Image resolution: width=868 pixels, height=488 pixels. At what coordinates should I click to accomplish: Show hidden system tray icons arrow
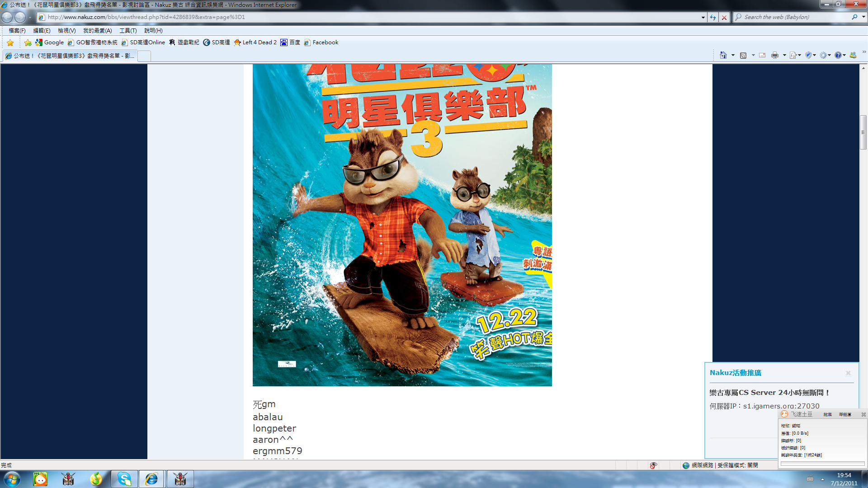(822, 479)
